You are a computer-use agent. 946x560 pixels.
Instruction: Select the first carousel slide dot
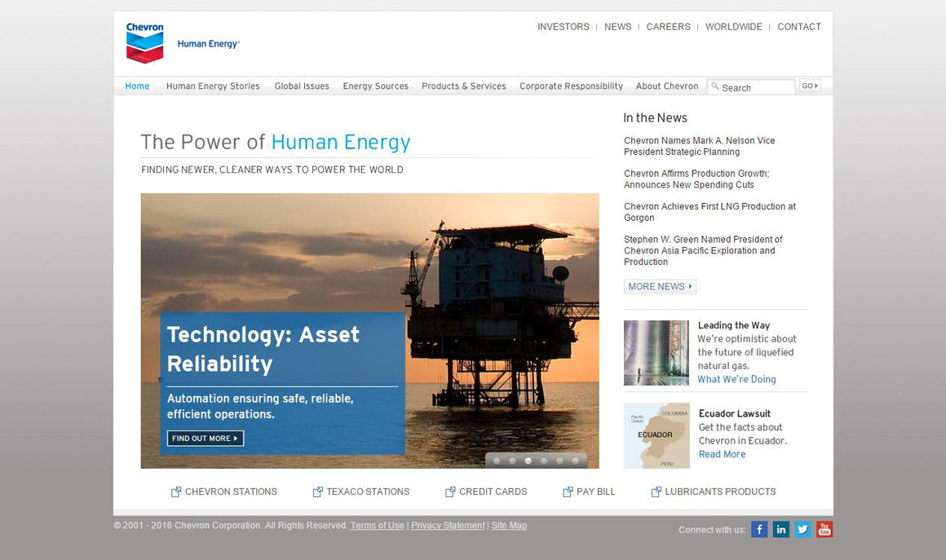(497, 461)
